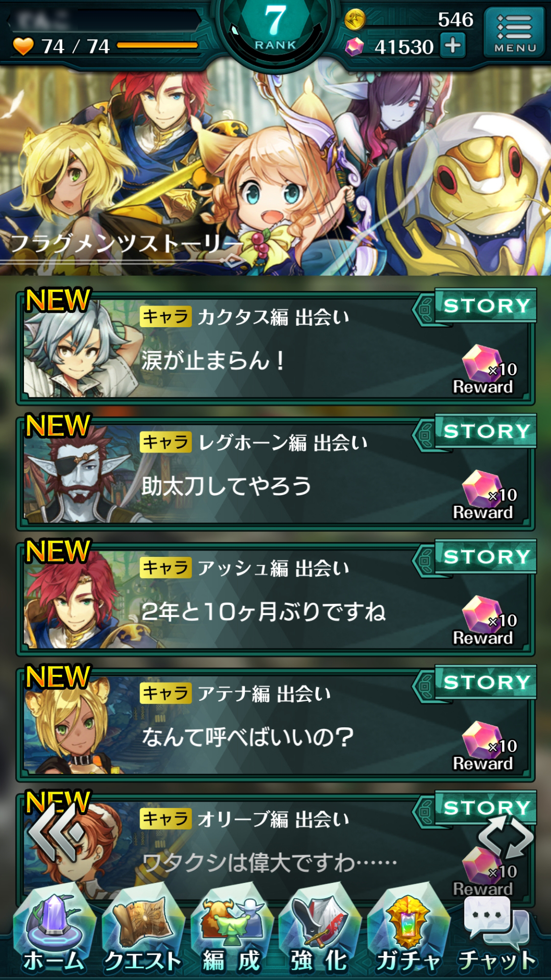Select the アテナ編 出会い story entry
The height and width of the screenshot is (980, 551).
coord(275,724)
